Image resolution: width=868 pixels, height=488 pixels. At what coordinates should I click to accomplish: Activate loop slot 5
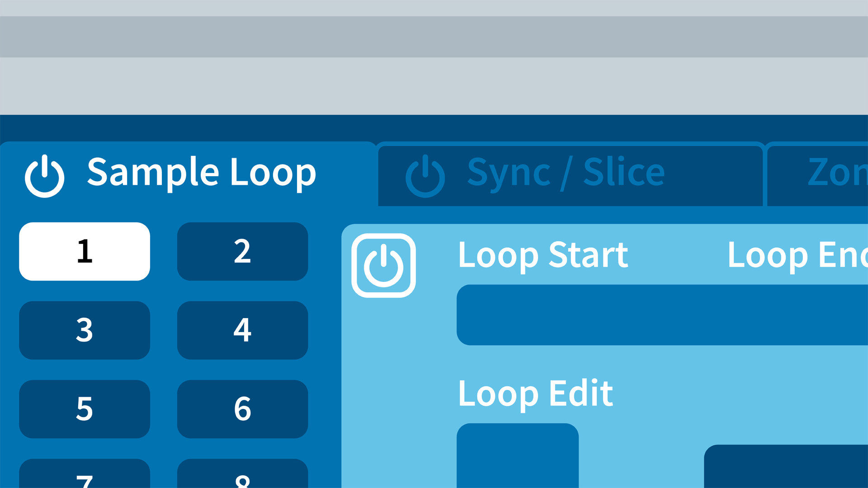(x=85, y=409)
